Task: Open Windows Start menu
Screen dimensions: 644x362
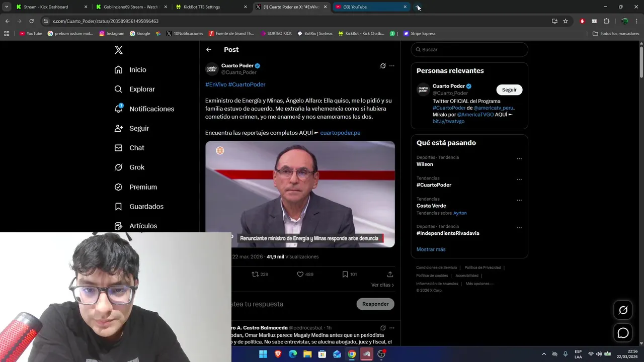Action: tap(263, 354)
